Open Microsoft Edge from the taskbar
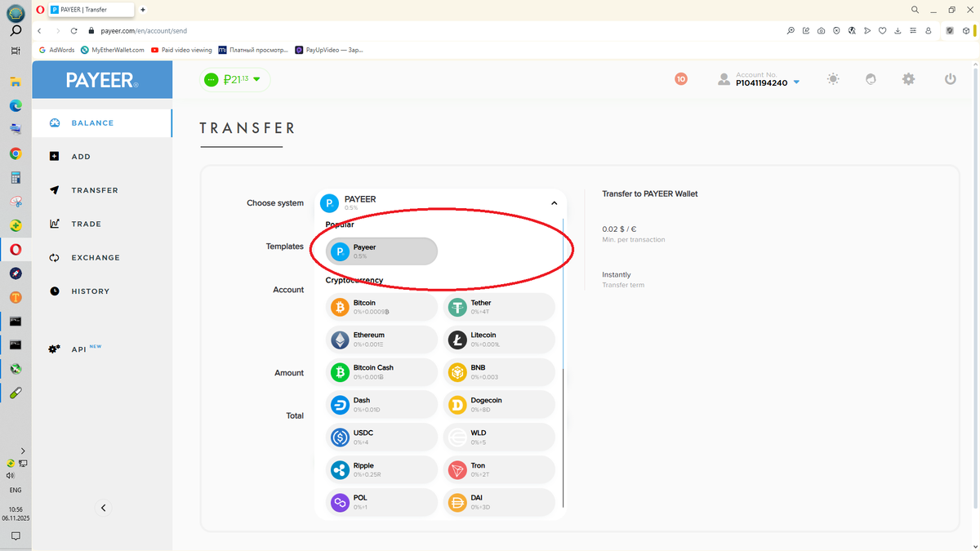The width and height of the screenshot is (980, 551). click(x=16, y=105)
